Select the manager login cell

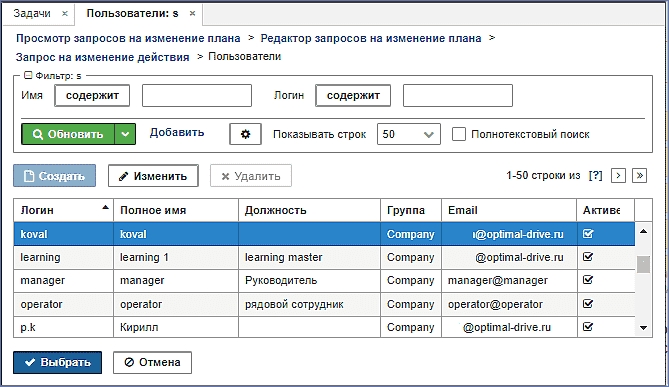point(64,280)
